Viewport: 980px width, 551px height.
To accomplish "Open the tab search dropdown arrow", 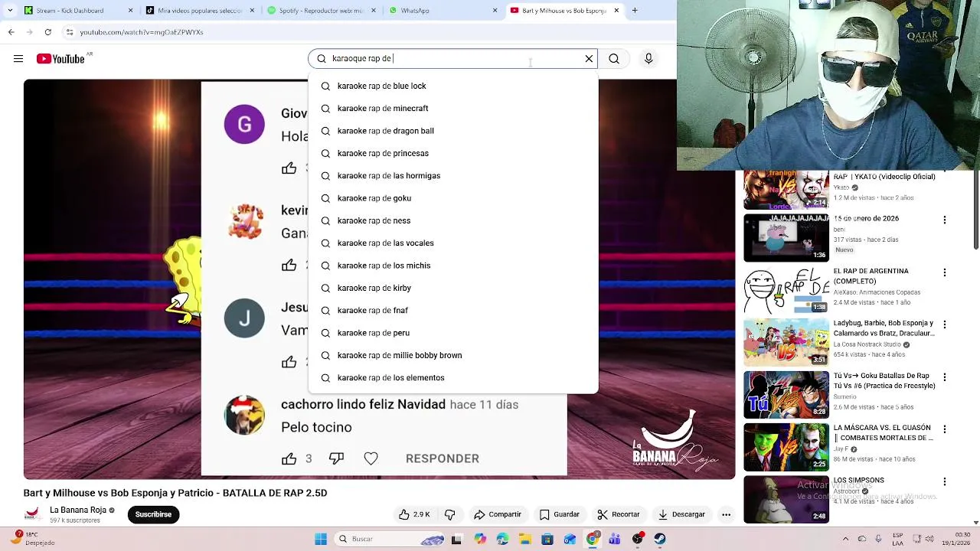I will (x=9, y=11).
